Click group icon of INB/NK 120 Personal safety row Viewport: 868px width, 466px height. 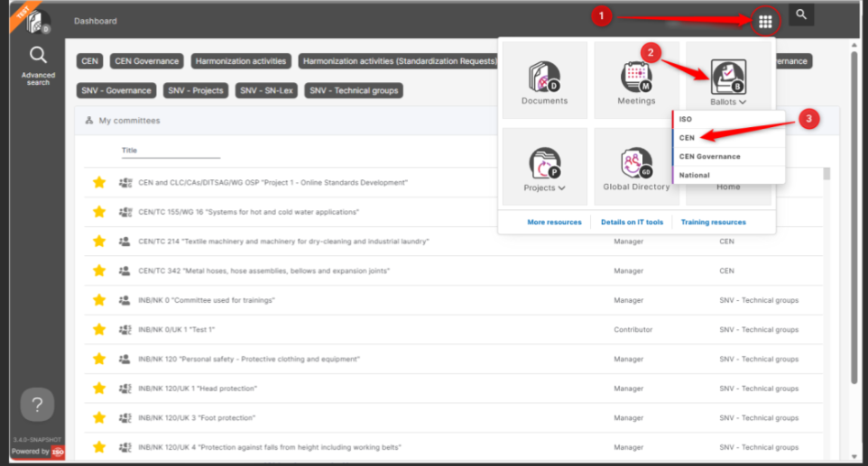[x=125, y=360]
